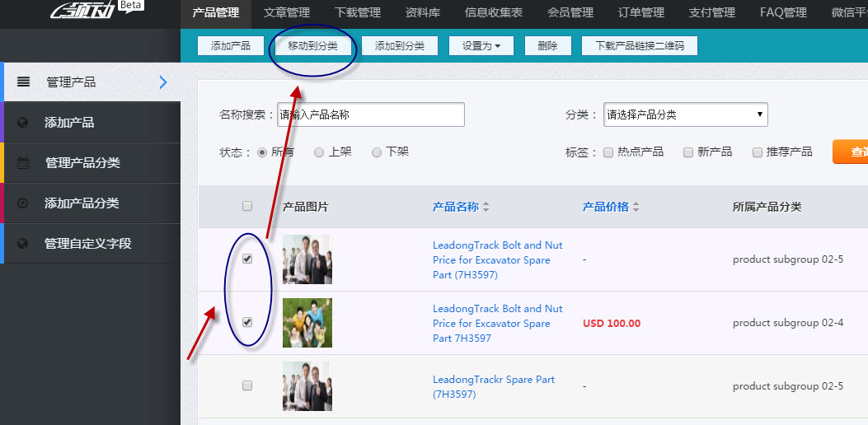Expand the 设置为 dropdown button

[x=481, y=46]
